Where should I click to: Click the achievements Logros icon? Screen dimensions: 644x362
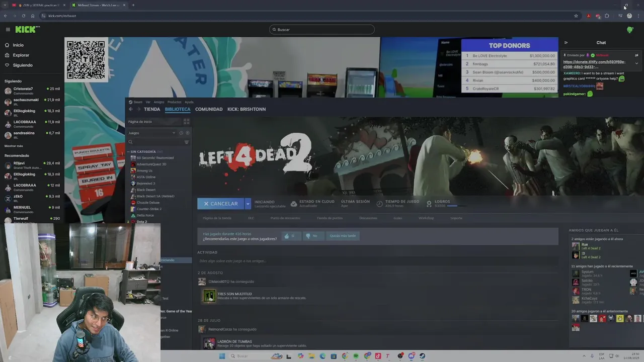[429, 204]
